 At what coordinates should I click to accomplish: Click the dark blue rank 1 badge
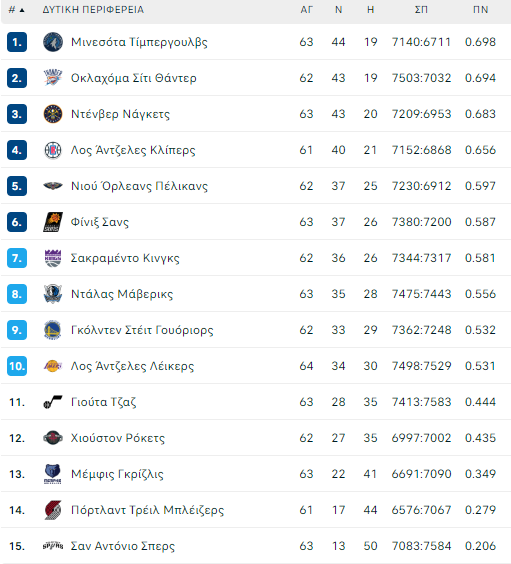(17, 42)
